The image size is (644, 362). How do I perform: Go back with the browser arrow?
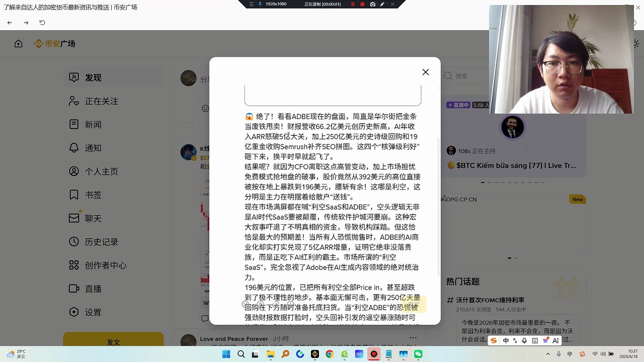10,23
